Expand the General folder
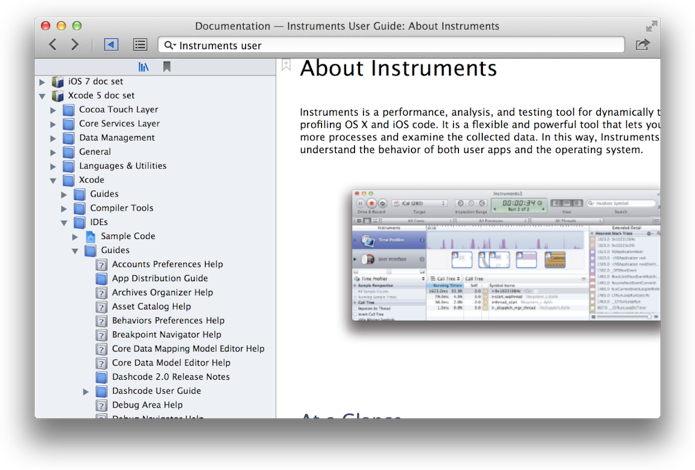Viewport: 695px width, 470px height. tap(53, 153)
